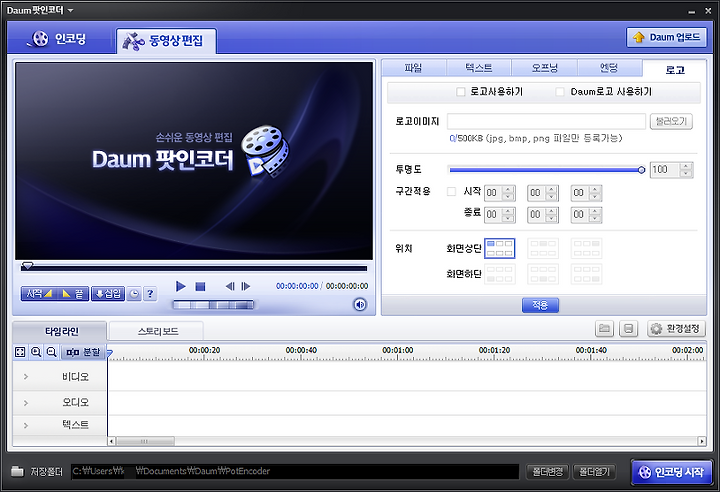Image resolution: width=720 pixels, height=492 pixels.
Task: Zoom in on the timeline
Action: pos(36,352)
